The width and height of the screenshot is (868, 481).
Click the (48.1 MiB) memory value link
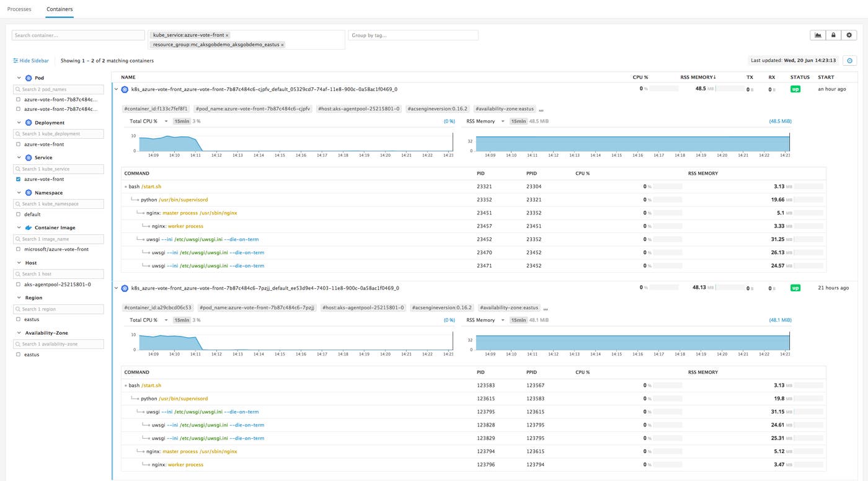coord(780,320)
